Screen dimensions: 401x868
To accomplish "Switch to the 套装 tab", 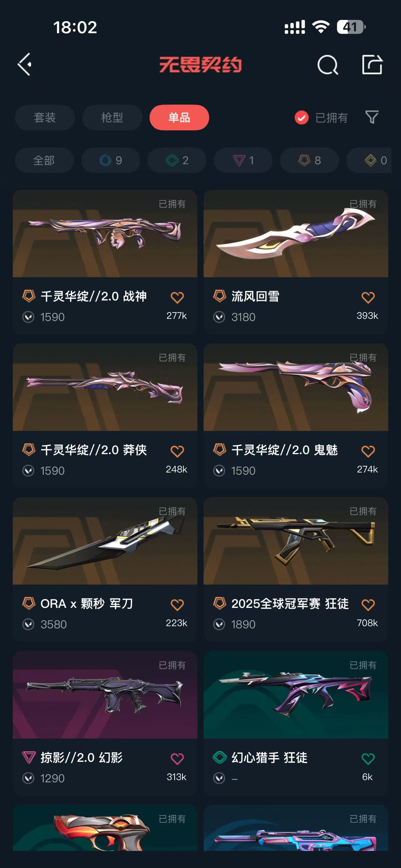I will [45, 118].
